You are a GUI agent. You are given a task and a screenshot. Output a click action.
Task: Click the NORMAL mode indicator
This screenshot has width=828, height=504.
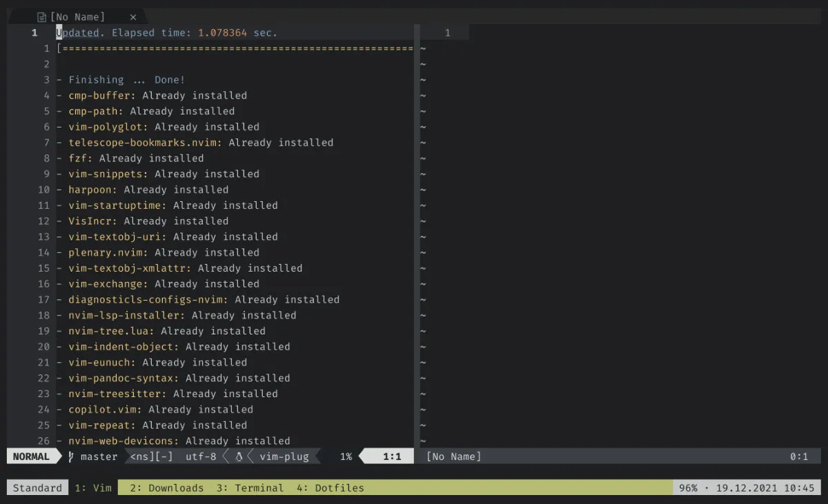point(31,456)
